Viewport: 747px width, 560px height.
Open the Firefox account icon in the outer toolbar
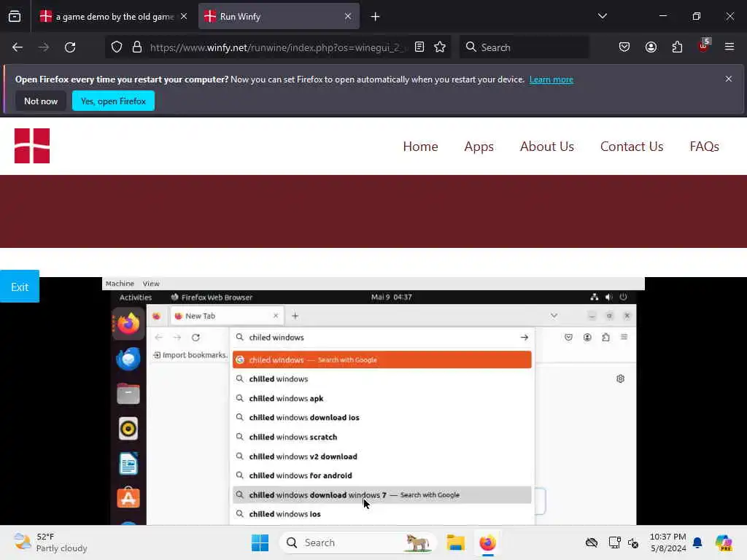point(651,47)
